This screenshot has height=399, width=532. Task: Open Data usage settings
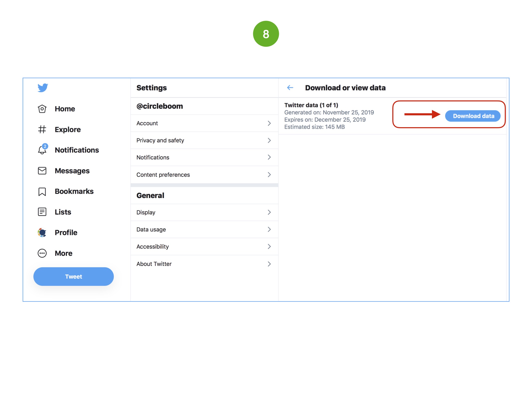pos(204,229)
